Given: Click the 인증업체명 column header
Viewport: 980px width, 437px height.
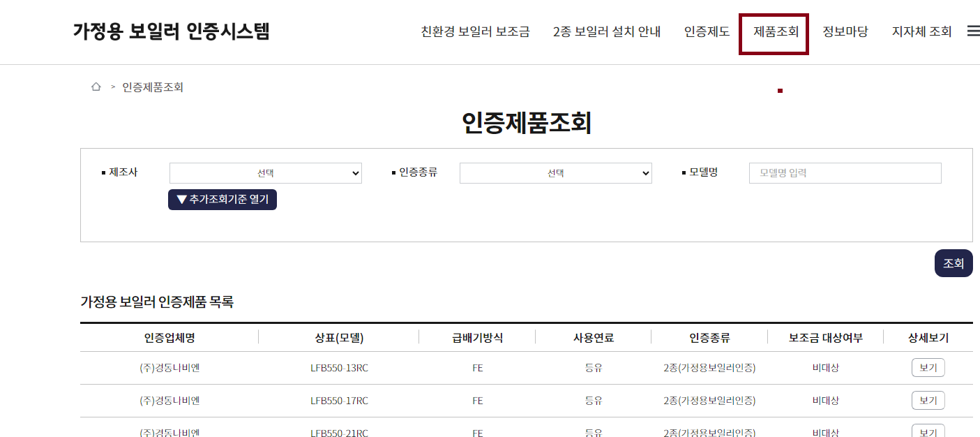Looking at the screenshot, I should tap(169, 337).
